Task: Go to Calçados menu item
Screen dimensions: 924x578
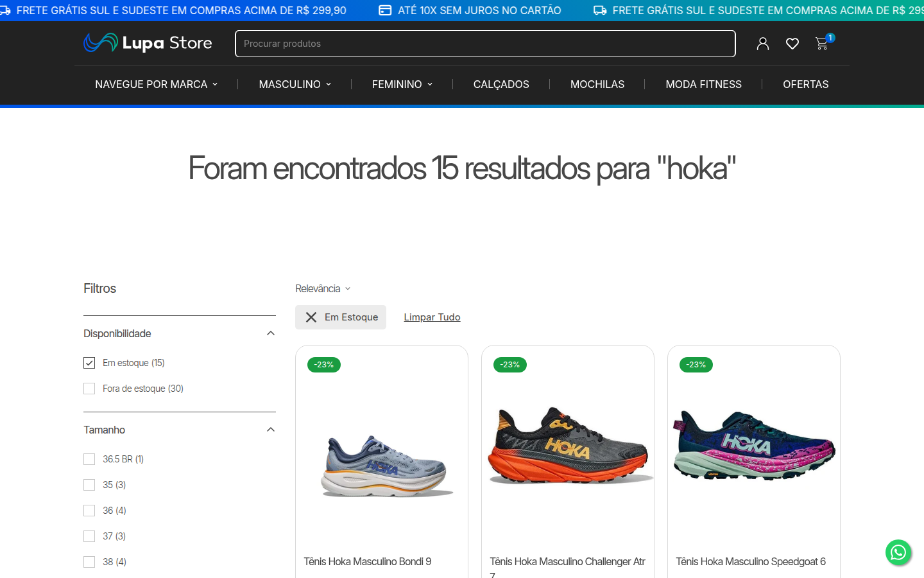Action: pos(501,84)
